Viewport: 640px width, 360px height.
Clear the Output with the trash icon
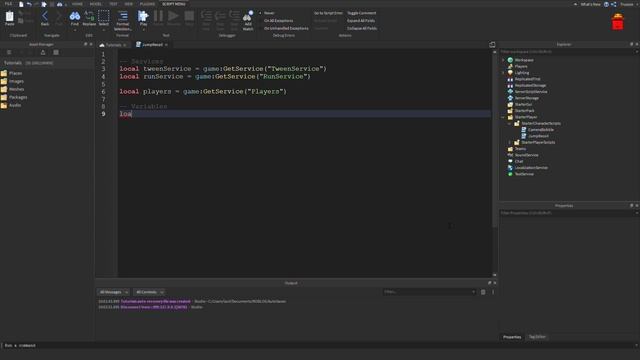(x=483, y=292)
